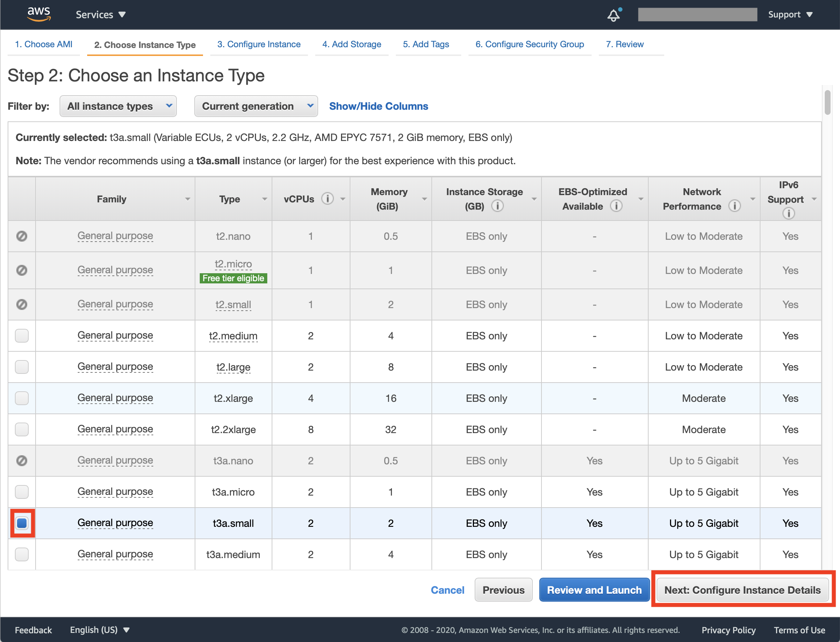This screenshot has height=642, width=840.
Task: Click the Network Performance info icon
Action: [734, 206]
